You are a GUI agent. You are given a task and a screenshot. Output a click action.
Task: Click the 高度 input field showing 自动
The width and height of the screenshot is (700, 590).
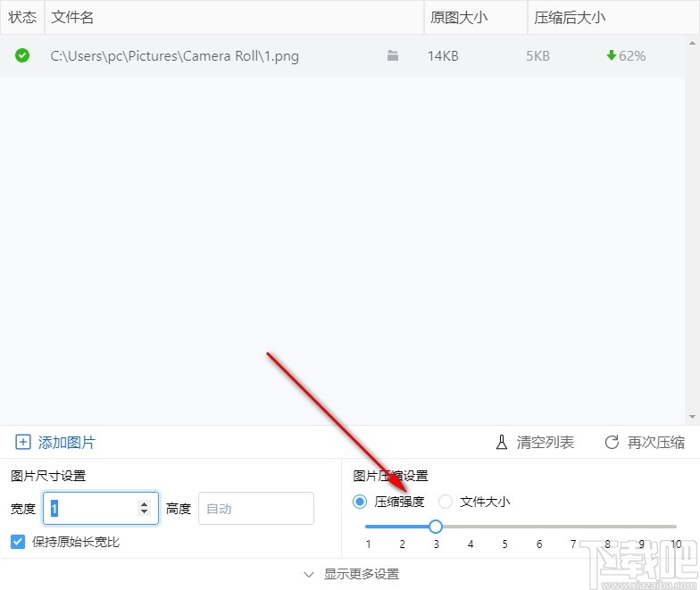[x=255, y=509]
